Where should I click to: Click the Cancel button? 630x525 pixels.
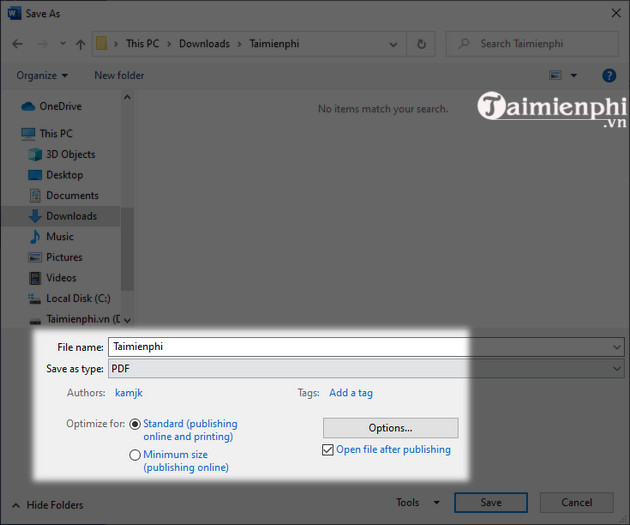(577, 503)
